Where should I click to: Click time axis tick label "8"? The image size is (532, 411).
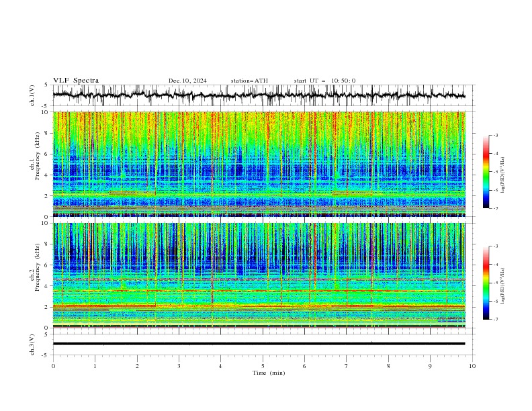point(388,366)
